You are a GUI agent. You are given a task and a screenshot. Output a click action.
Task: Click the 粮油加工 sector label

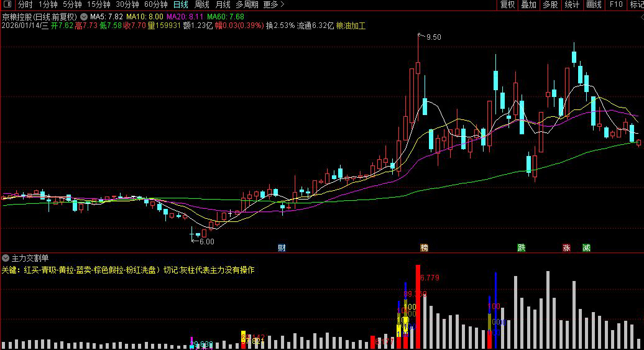tap(351, 26)
